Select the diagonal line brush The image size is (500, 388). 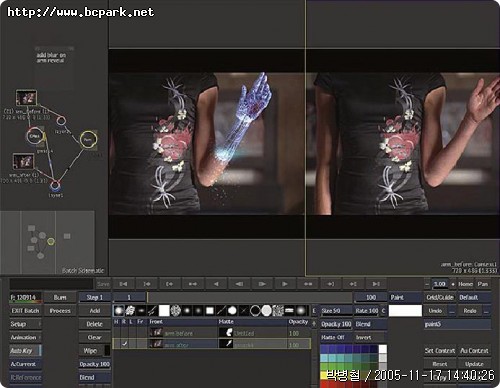pos(221,311)
